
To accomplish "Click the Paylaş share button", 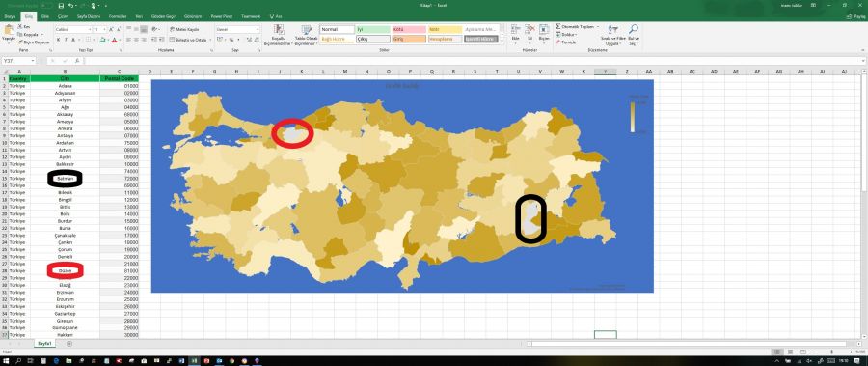I will (x=856, y=16).
